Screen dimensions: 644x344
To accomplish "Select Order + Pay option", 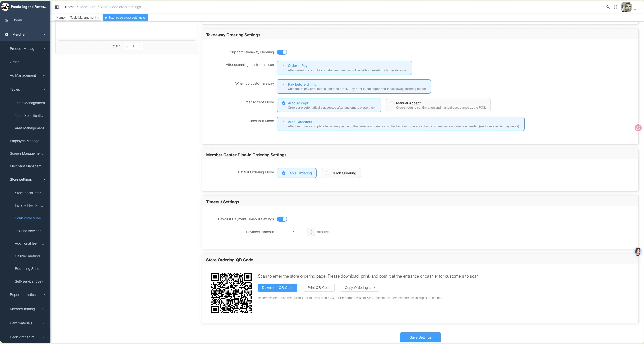I will [344, 68].
